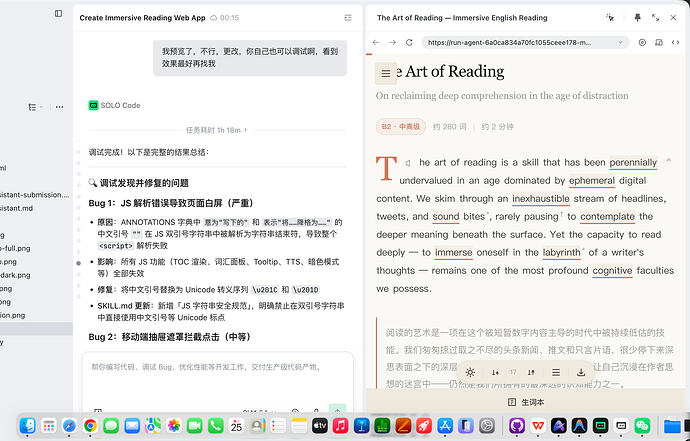The width and height of the screenshot is (690, 441).
Task: Open the hamburger menu on reading page
Action: (385, 74)
